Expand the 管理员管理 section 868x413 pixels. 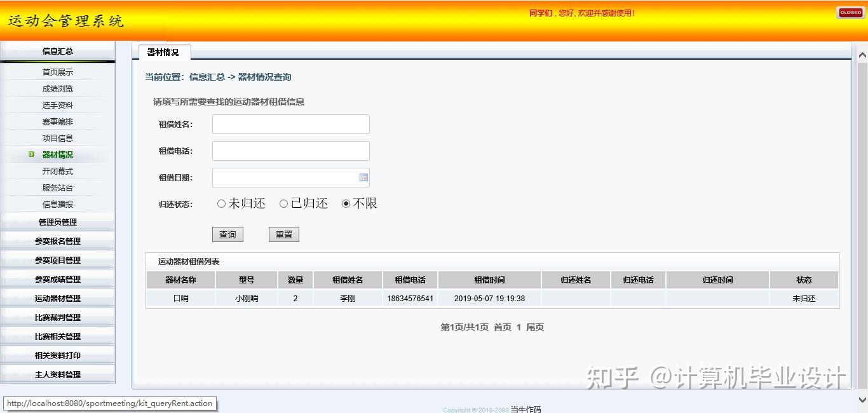click(57, 222)
